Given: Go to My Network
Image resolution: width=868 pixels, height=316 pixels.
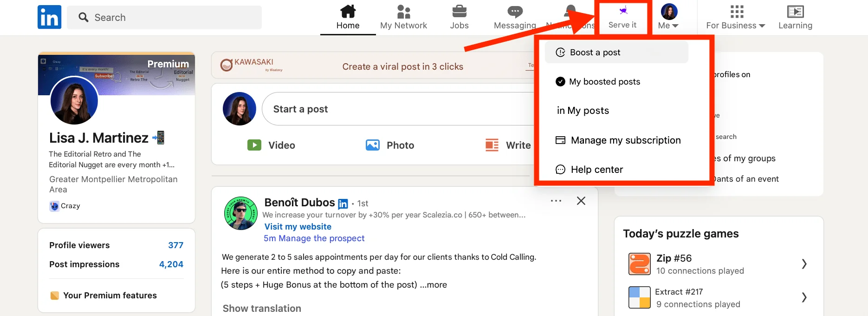Looking at the screenshot, I should click(403, 17).
